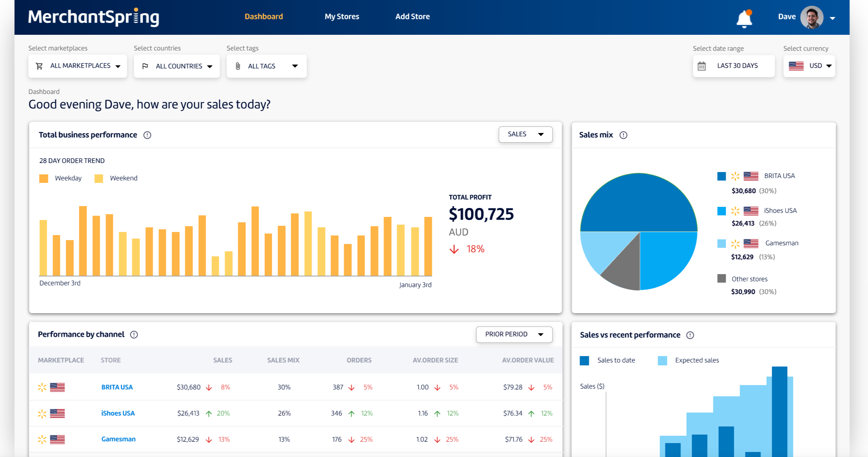Click the Other stores gray legend swatch
Screen dimensions: 868x457
[x=721, y=278]
